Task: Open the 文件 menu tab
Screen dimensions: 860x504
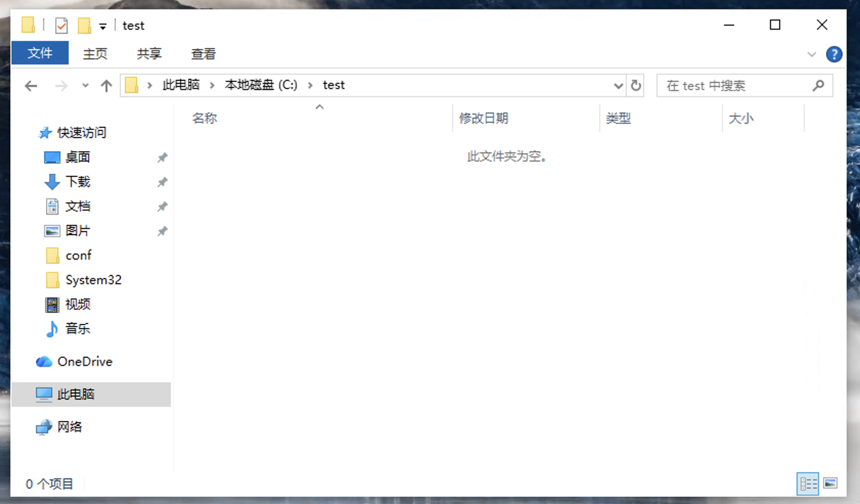Action: [x=40, y=53]
